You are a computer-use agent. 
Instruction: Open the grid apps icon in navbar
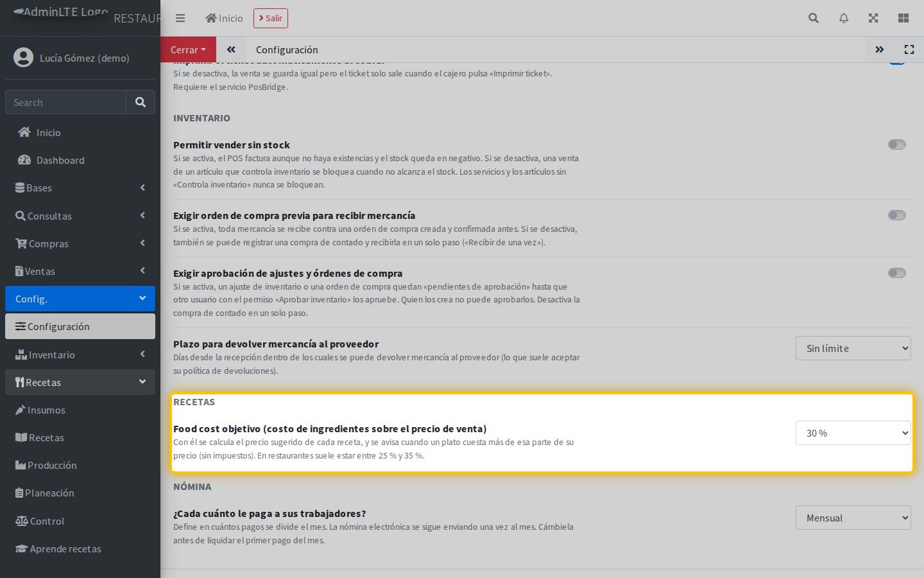tap(903, 18)
